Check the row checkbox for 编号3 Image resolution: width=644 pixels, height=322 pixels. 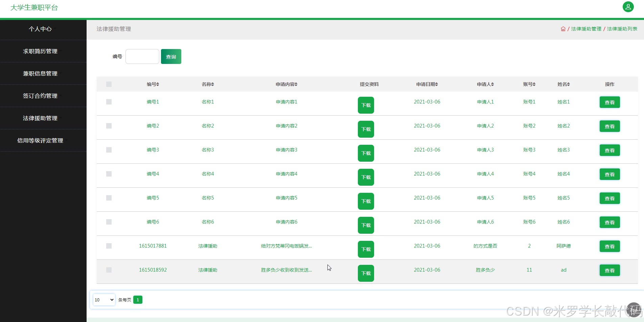[109, 150]
